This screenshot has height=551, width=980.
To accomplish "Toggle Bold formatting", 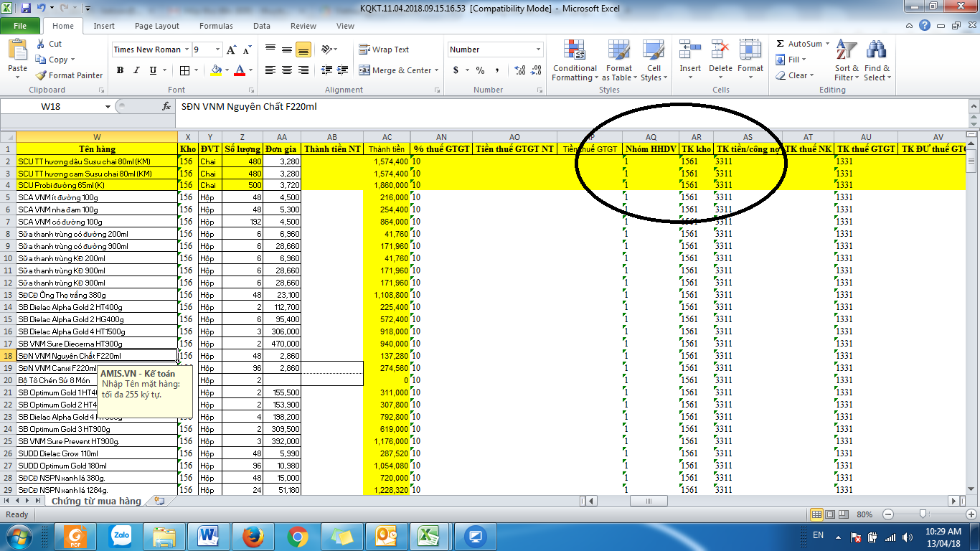I will click(x=120, y=70).
